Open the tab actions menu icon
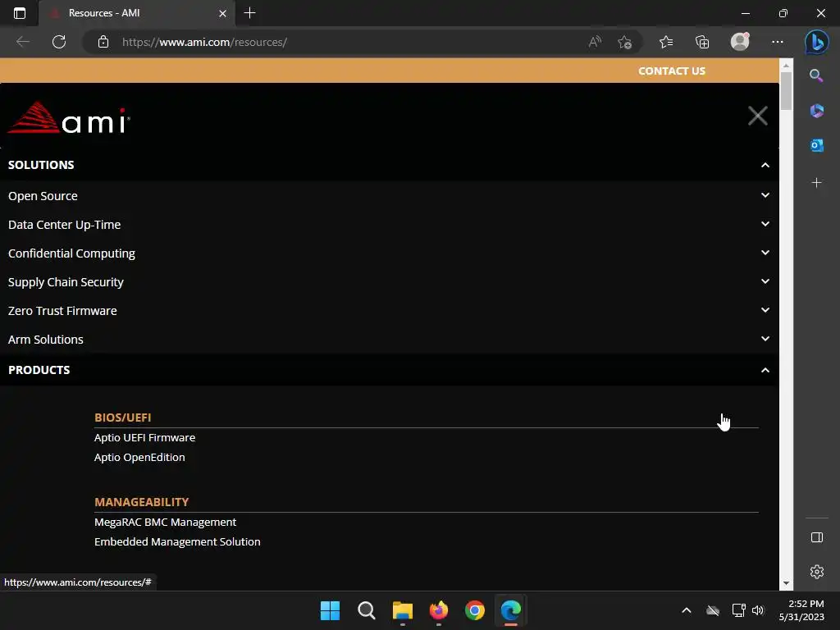The width and height of the screenshot is (840, 630). [20, 13]
